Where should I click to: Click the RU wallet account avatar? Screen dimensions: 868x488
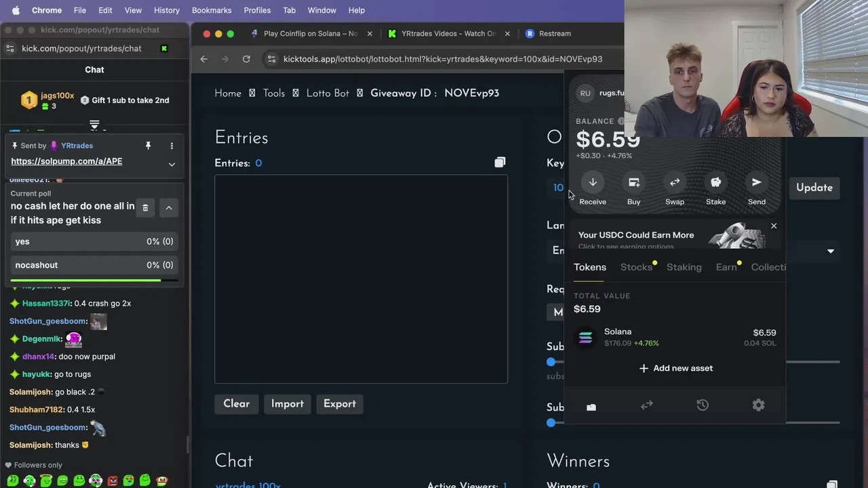(585, 93)
